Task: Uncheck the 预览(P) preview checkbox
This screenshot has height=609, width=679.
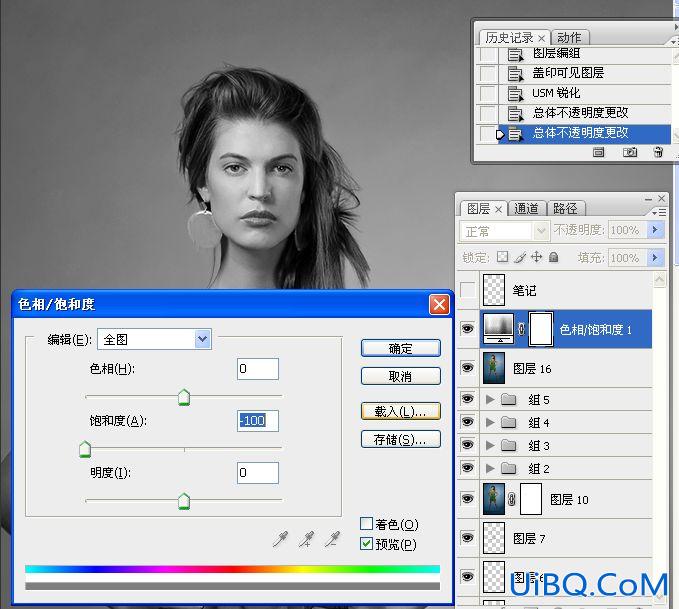Action: (x=366, y=543)
